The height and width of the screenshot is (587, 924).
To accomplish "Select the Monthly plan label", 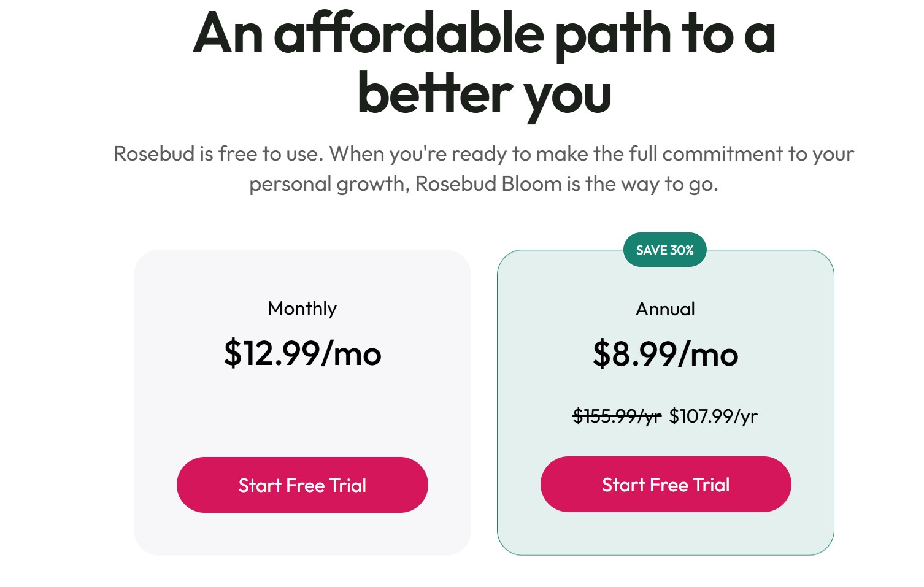I will (302, 308).
